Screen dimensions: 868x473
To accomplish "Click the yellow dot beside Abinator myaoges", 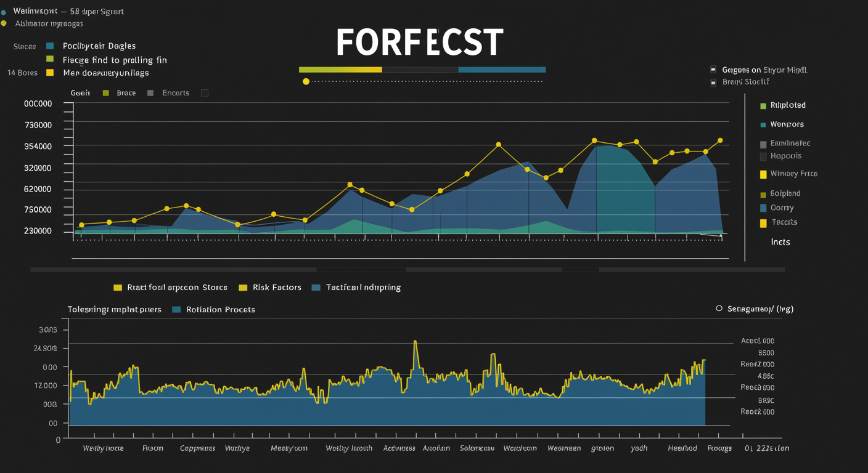I will tap(3, 23).
